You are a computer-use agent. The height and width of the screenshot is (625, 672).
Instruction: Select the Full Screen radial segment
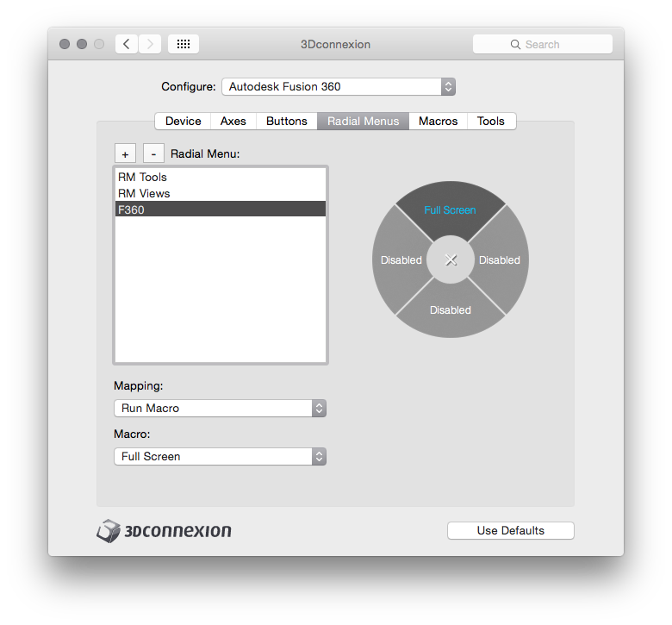click(x=450, y=209)
